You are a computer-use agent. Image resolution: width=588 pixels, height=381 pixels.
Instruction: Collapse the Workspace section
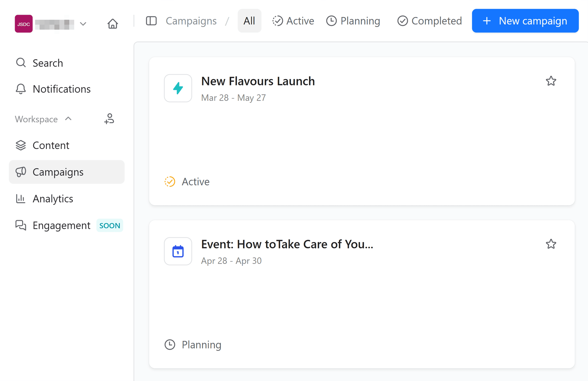tap(68, 119)
